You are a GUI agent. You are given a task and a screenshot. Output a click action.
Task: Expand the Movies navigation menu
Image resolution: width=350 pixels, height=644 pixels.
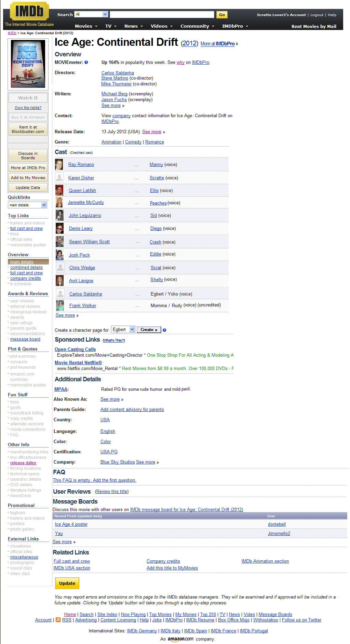click(86, 26)
